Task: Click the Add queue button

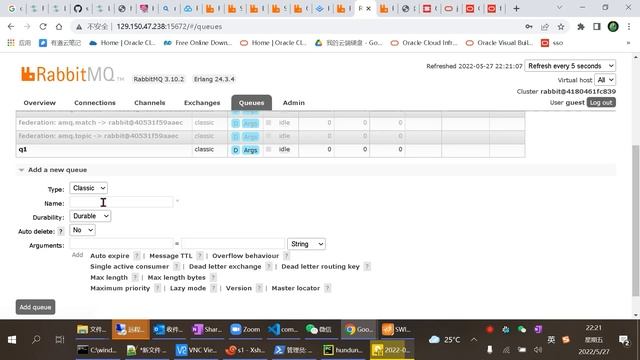Action: coord(36,307)
